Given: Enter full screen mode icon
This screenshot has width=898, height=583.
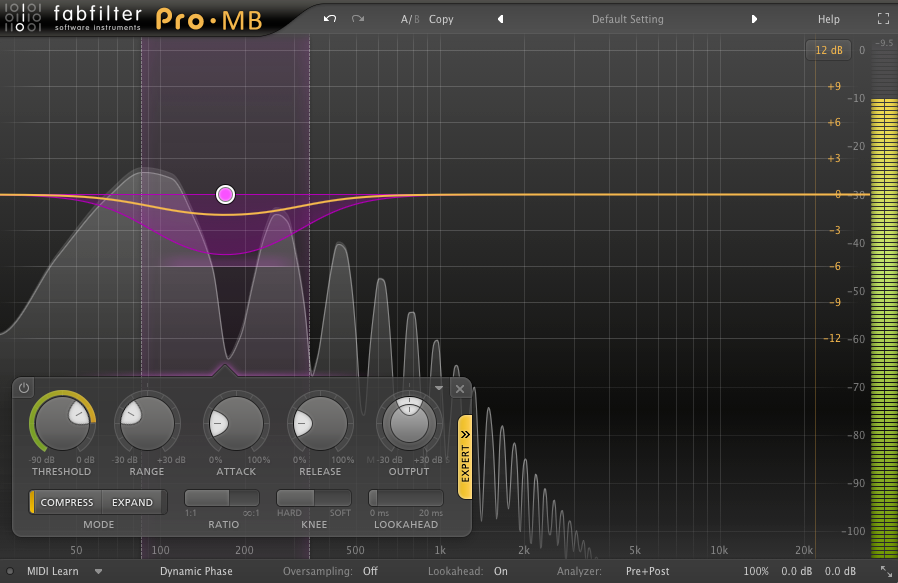Looking at the screenshot, I should pos(883,19).
